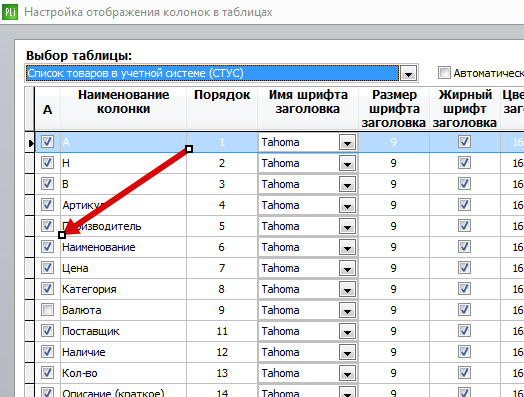Toggle the Автоматическ… checkbox
Image resolution: width=524 pixels, height=397 pixels.
444,73
